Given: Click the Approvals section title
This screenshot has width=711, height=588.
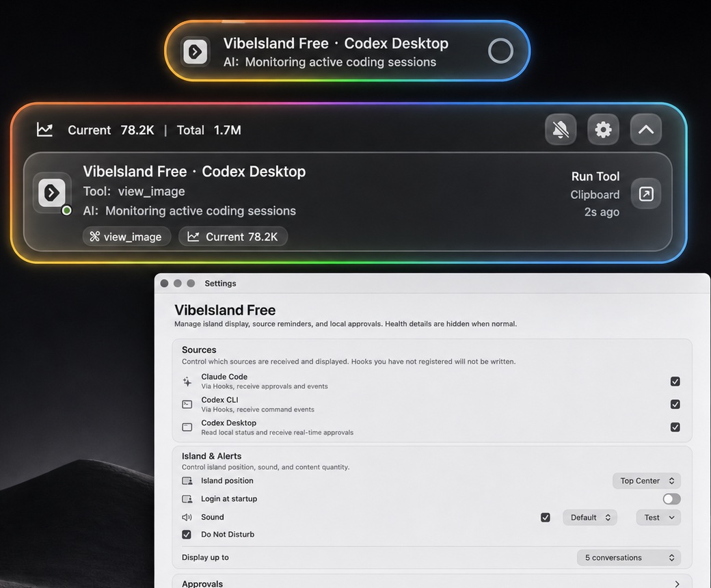Looking at the screenshot, I should click(202, 584).
